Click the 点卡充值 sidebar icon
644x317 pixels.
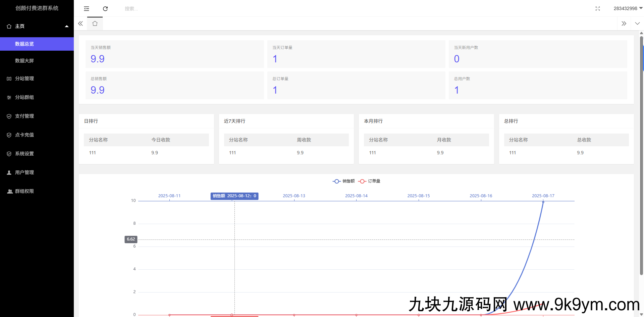pyautogui.click(x=9, y=135)
